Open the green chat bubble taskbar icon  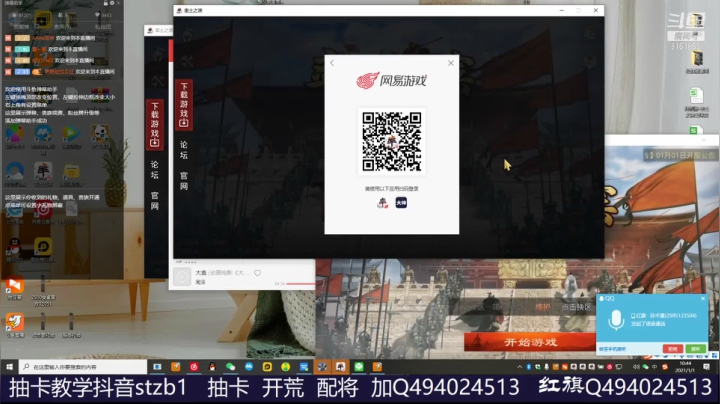click(359, 366)
